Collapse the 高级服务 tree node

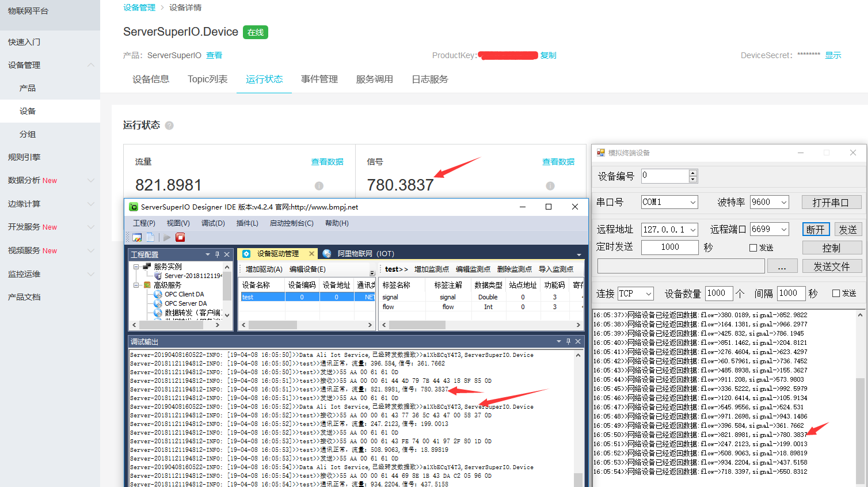click(x=136, y=285)
